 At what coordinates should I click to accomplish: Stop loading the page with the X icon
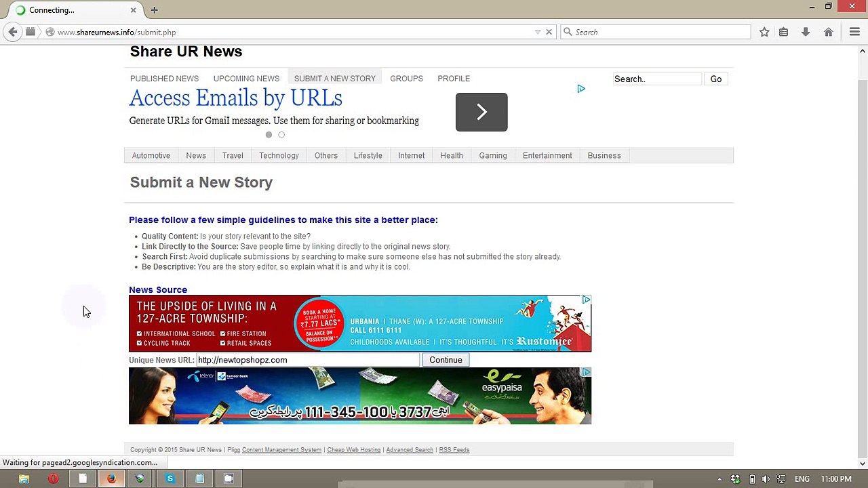pyautogui.click(x=549, y=32)
